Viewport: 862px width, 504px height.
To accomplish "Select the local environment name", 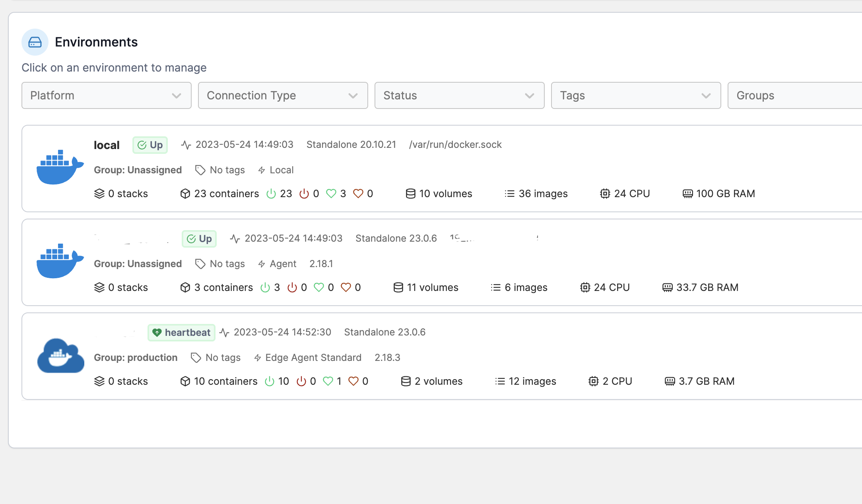I will coord(107,145).
